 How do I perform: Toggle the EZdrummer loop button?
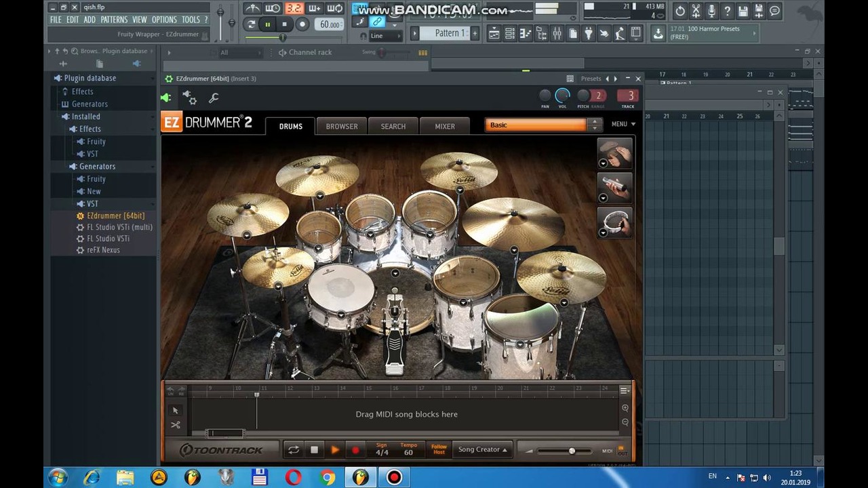294,449
